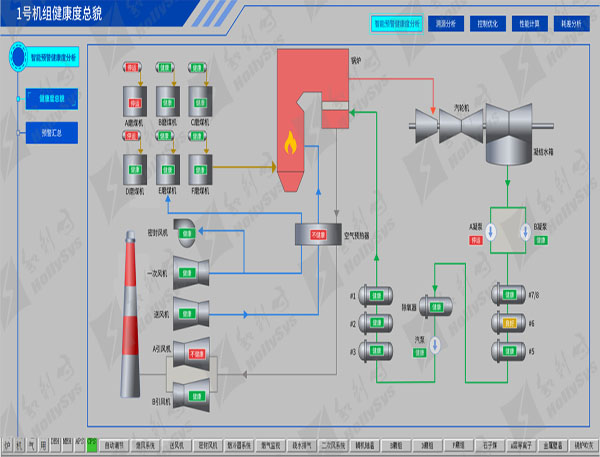
Task: Switch to the 耗差分析 tab
Action: [x=572, y=24]
